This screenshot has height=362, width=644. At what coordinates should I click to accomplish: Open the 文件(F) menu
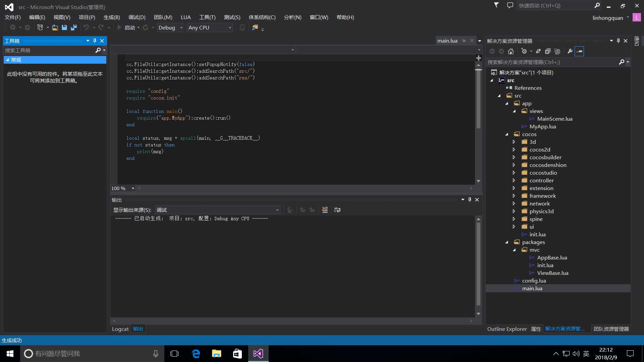tap(12, 17)
